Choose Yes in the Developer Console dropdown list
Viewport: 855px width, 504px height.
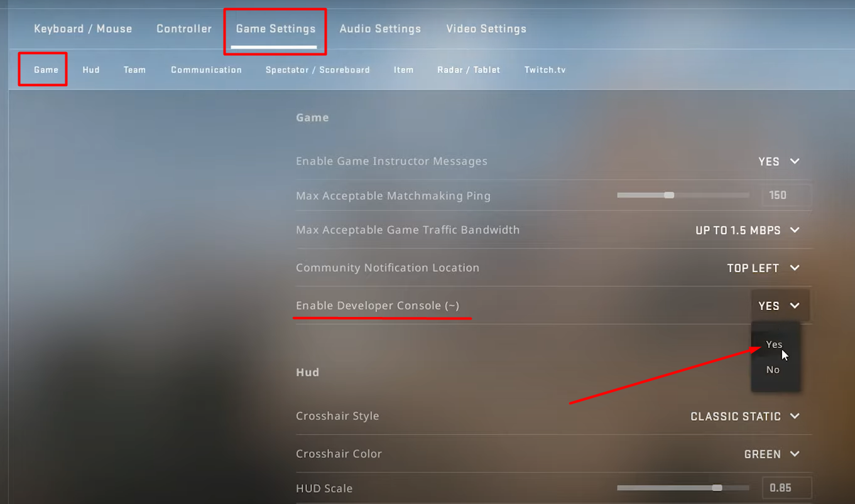[774, 345]
